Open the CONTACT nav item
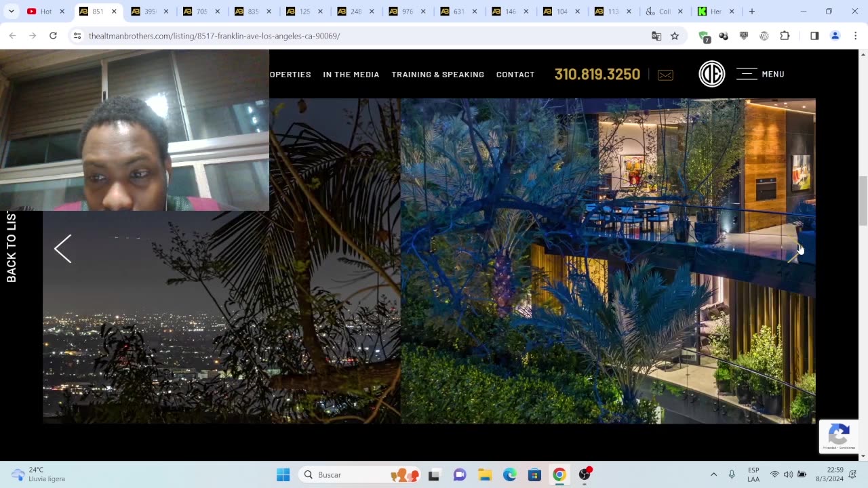The height and width of the screenshot is (488, 868). coord(515,75)
